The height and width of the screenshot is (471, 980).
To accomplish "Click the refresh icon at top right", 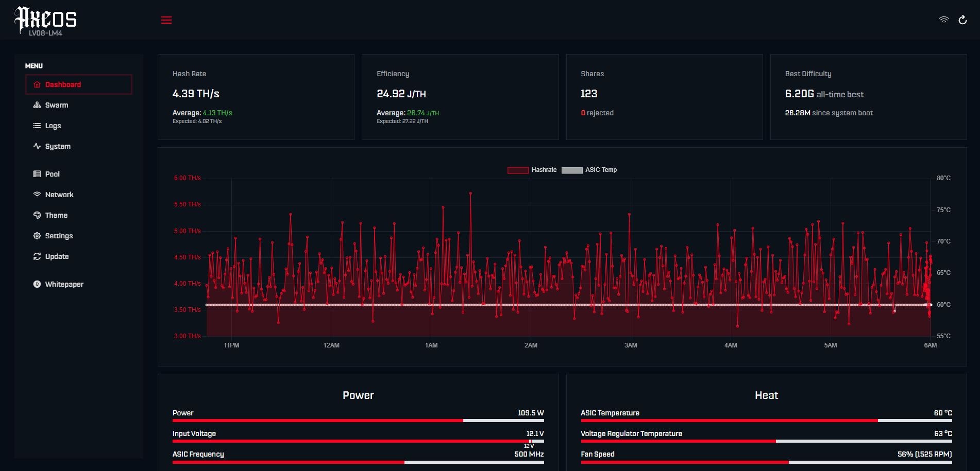I will 962,20.
